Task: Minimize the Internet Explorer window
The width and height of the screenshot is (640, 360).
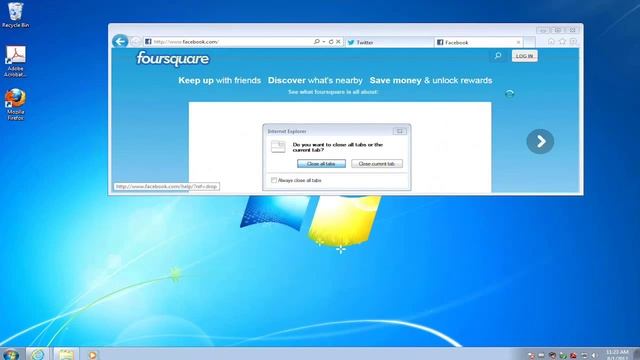Action: [x=543, y=30]
